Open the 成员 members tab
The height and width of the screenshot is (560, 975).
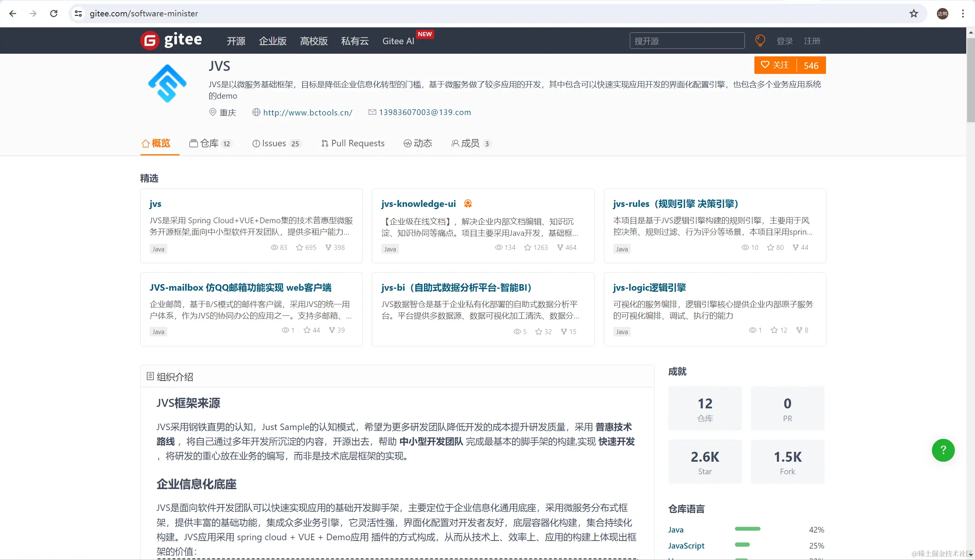coord(471,144)
